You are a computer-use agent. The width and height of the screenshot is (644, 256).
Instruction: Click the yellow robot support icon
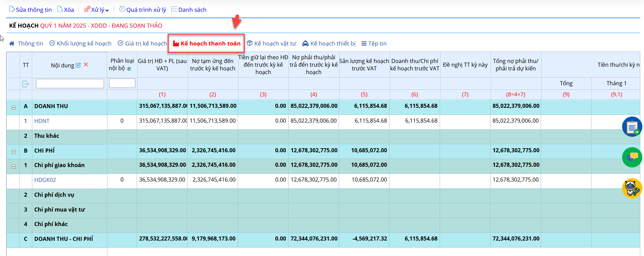click(x=632, y=188)
